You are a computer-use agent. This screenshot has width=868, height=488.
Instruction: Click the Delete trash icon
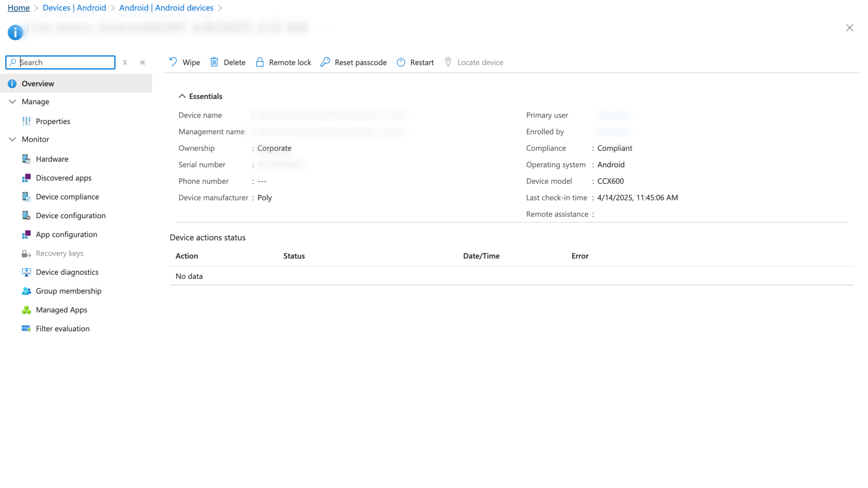click(x=214, y=62)
